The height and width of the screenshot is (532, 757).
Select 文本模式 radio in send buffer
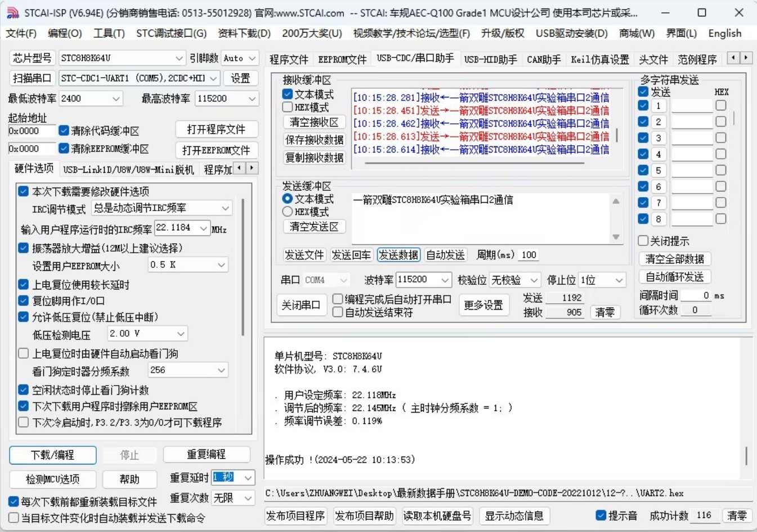[288, 199]
